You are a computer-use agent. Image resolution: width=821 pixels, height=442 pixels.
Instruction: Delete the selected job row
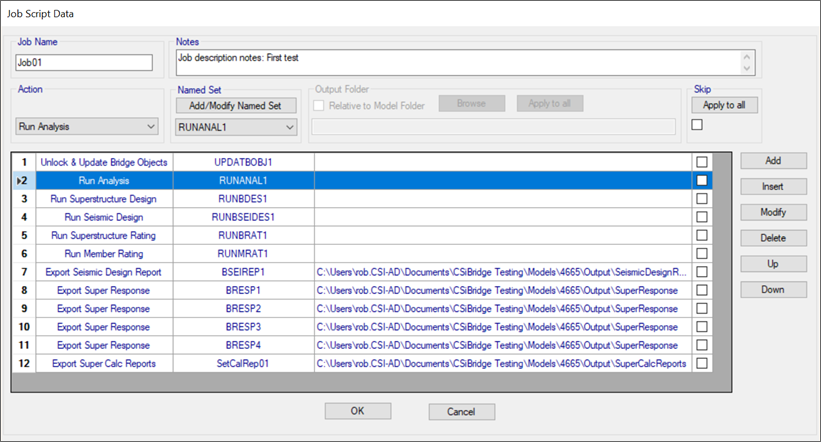(x=773, y=238)
